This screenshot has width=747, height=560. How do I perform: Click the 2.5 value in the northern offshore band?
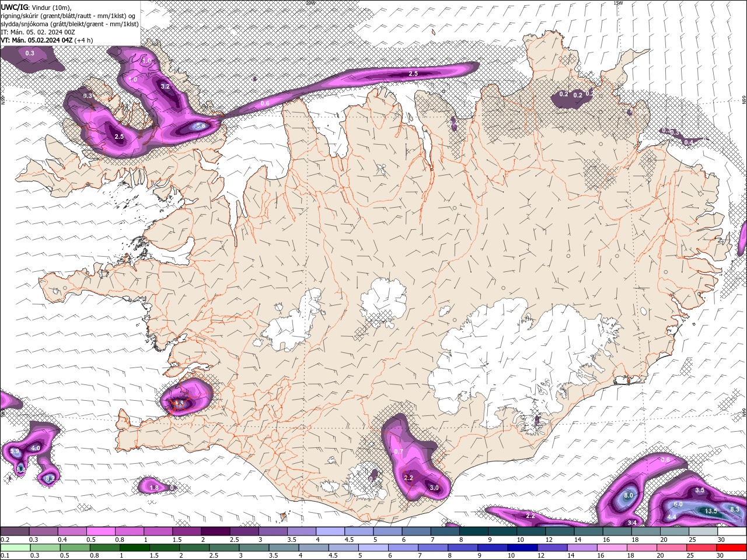click(413, 73)
